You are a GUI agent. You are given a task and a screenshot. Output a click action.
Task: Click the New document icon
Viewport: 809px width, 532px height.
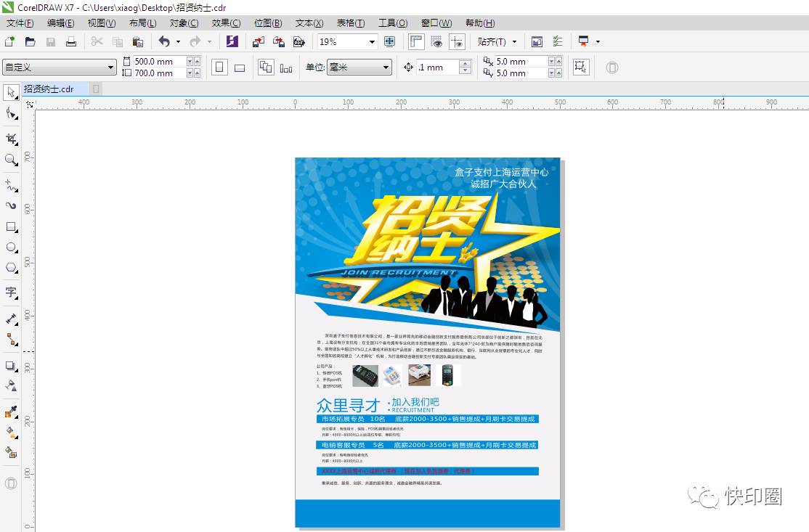click(x=9, y=42)
